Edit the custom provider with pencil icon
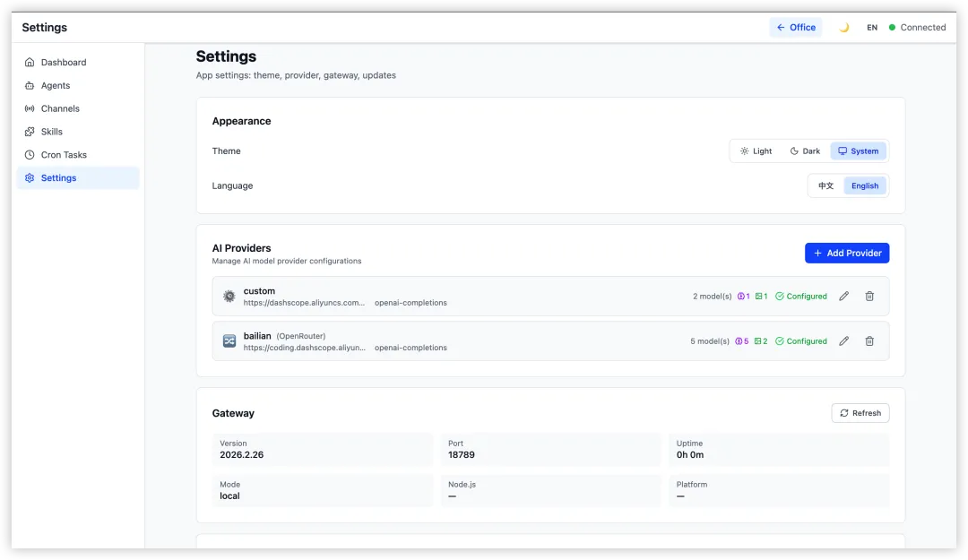Image resolution: width=968 pixels, height=560 pixels. [x=843, y=296]
